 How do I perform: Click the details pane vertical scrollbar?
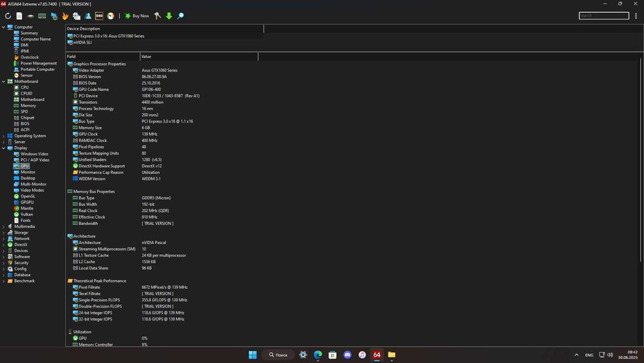[x=640, y=161]
